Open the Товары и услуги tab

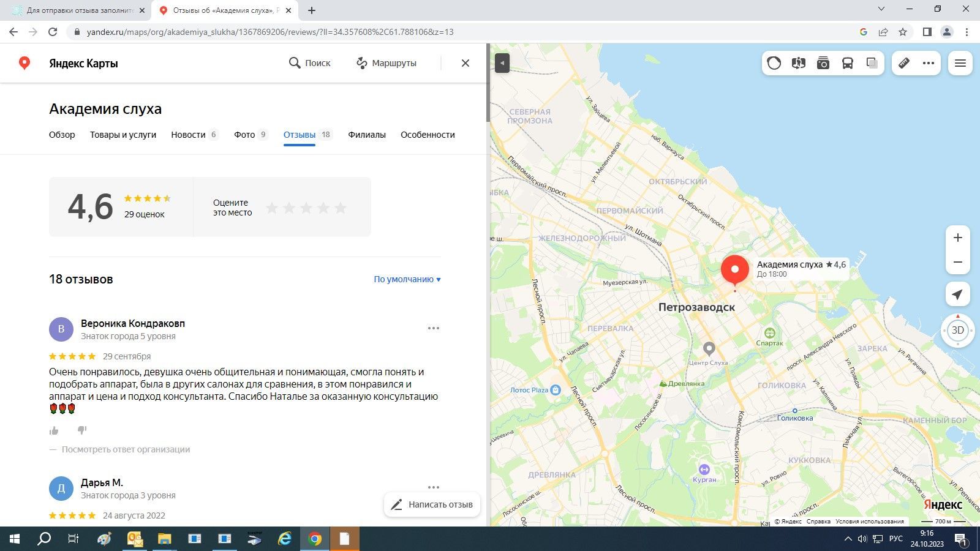123,135
